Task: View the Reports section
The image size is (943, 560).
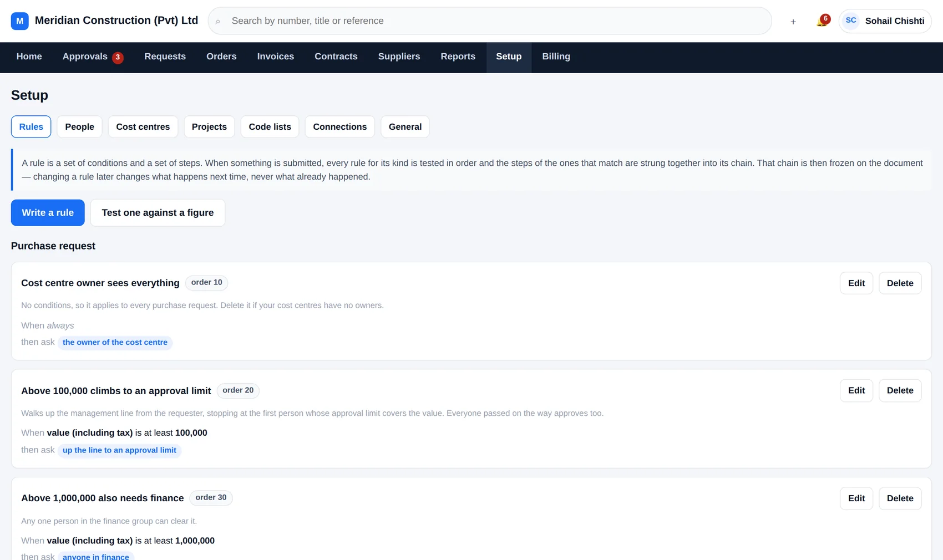Action: pos(458,57)
